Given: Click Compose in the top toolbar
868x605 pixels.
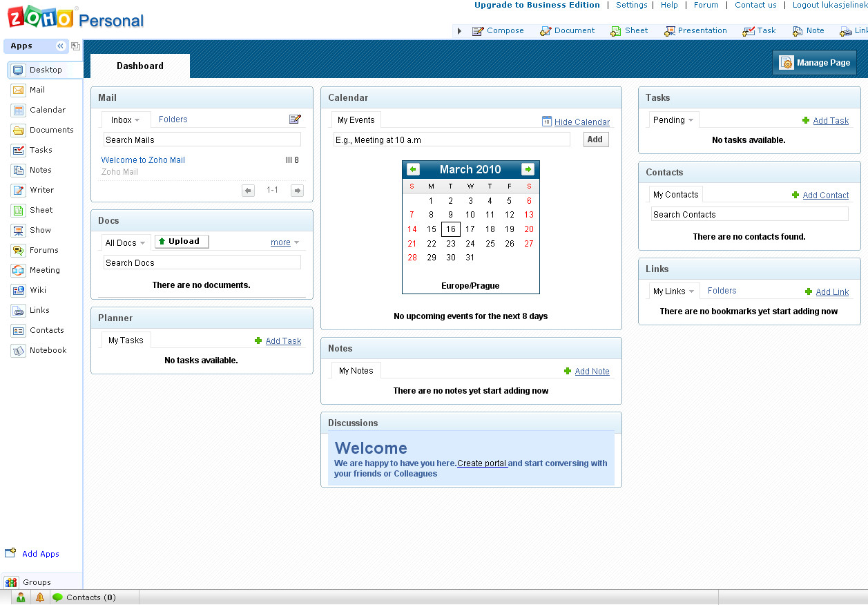Looking at the screenshot, I should [498, 30].
